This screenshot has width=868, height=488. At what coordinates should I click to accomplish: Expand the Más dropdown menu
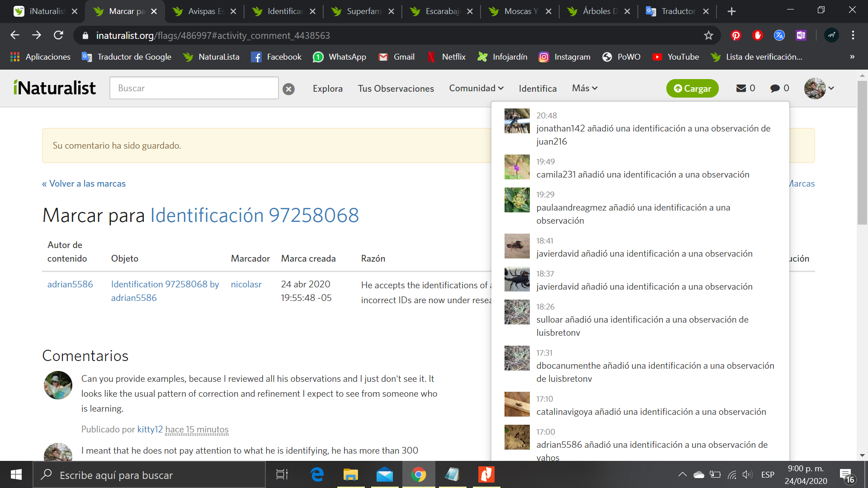(584, 88)
